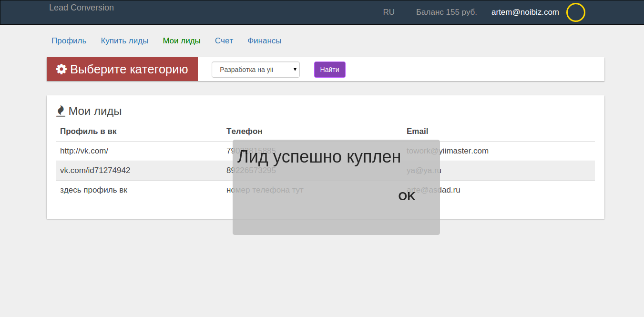Image resolution: width=644 pixels, height=317 pixels.
Task: Click the Lead Conversion brand link
Action: [82, 8]
